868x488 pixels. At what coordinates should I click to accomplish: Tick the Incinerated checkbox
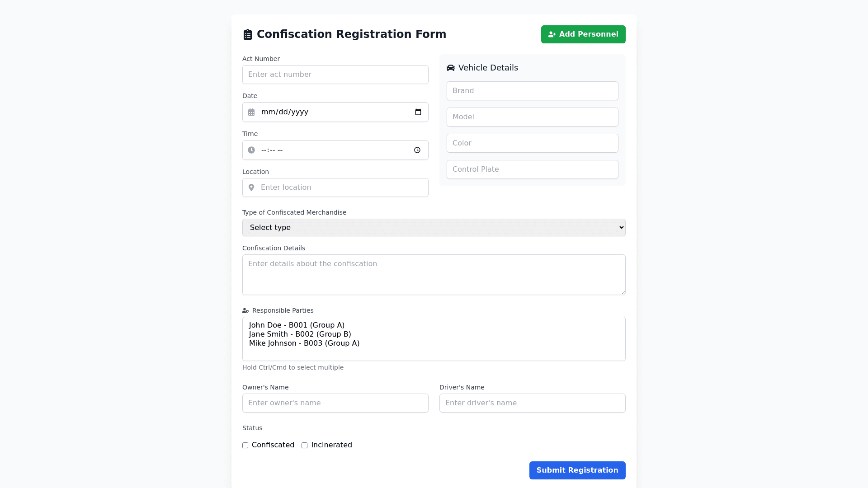(305, 446)
